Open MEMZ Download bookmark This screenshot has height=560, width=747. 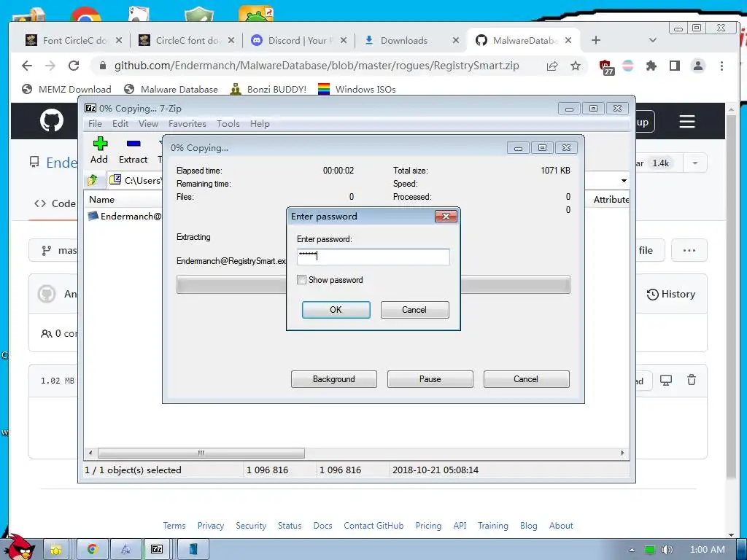66,89
